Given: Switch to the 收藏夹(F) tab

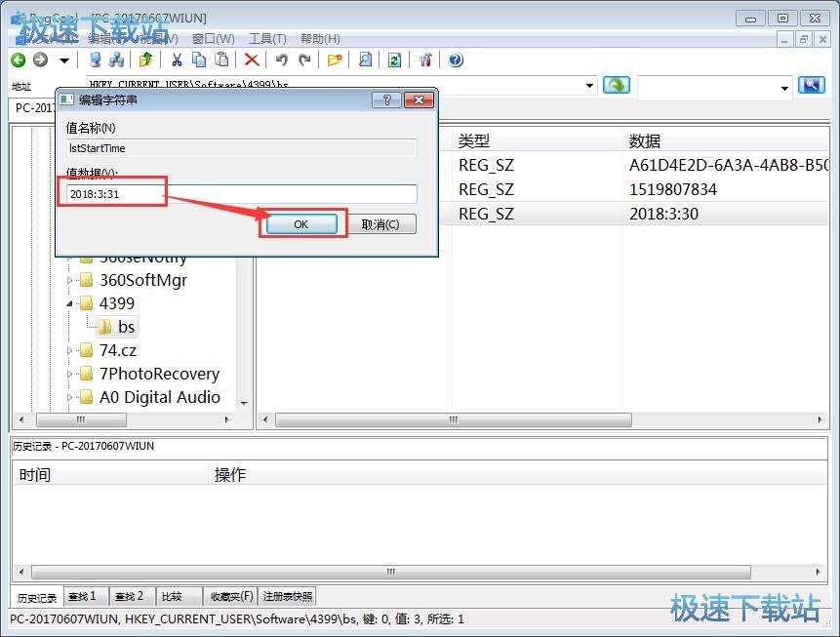Looking at the screenshot, I should click(x=230, y=596).
